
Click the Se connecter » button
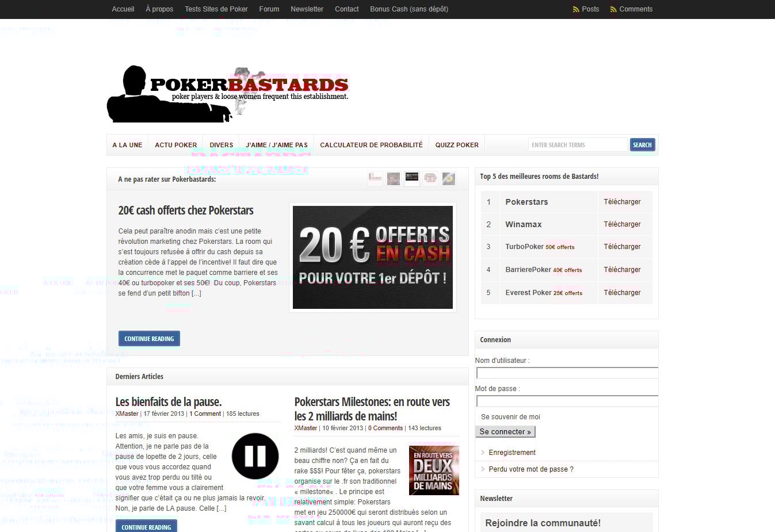(505, 432)
